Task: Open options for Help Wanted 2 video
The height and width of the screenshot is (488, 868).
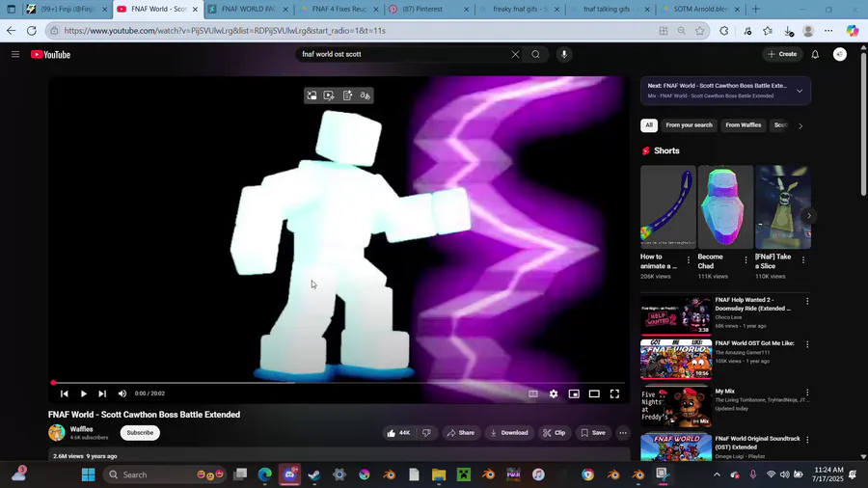Action: coord(807,301)
